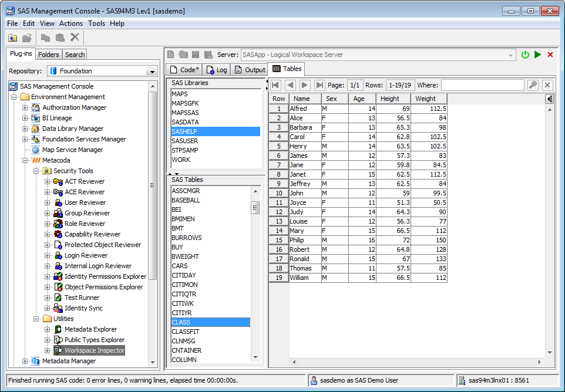Image resolution: width=565 pixels, height=392 pixels.
Task: Click the plug-in tree vertical scrollbar
Action: pyautogui.click(x=153, y=185)
